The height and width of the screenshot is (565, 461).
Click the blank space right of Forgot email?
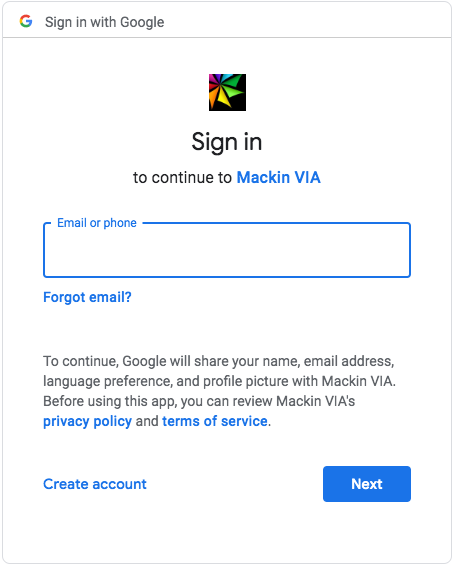(x=270, y=297)
